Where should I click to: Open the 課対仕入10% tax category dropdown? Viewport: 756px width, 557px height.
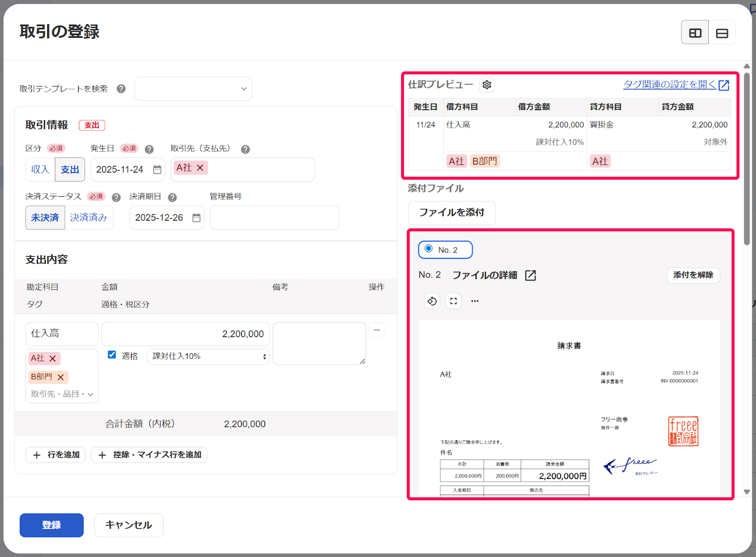tap(207, 357)
